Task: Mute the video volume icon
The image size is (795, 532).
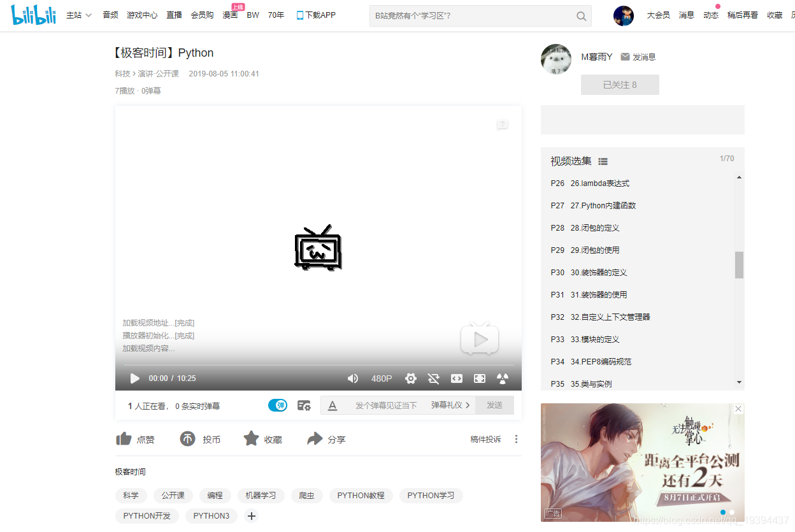Action: pyautogui.click(x=352, y=378)
